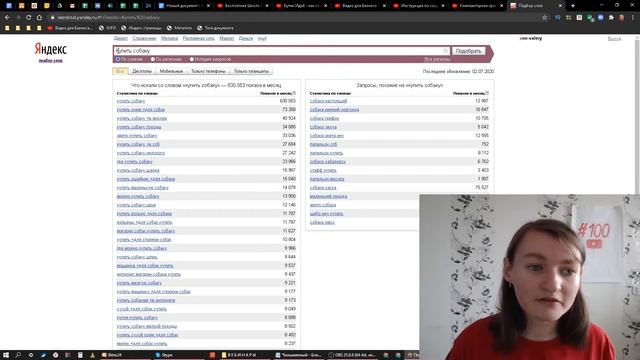Screen dimensions: 640x360
Task: Go back with the browser back arrow
Action: click(x=7, y=18)
